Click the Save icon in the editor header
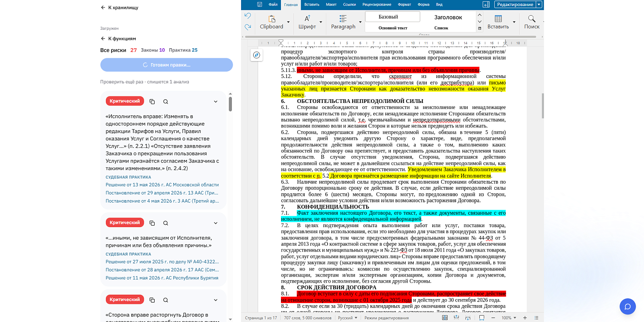644x322 pixels. [260, 4]
